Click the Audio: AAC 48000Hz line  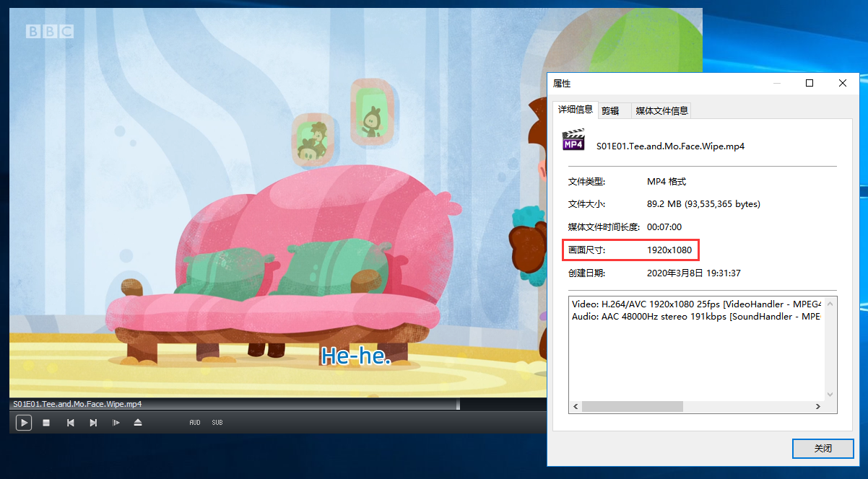coord(696,316)
